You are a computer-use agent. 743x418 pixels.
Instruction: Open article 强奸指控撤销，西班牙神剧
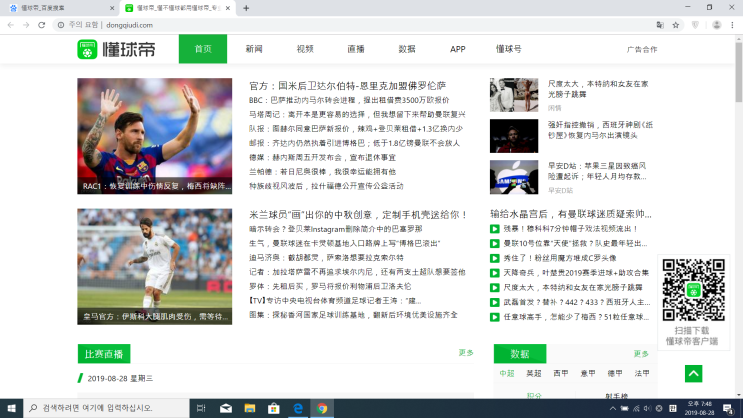(x=600, y=130)
